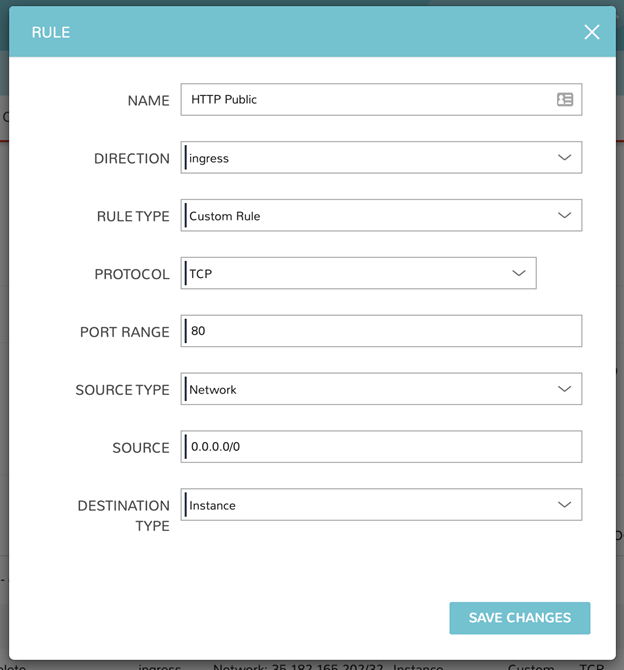The image size is (624, 670).
Task: Click the Port Range field with value 80
Action: [x=381, y=331]
